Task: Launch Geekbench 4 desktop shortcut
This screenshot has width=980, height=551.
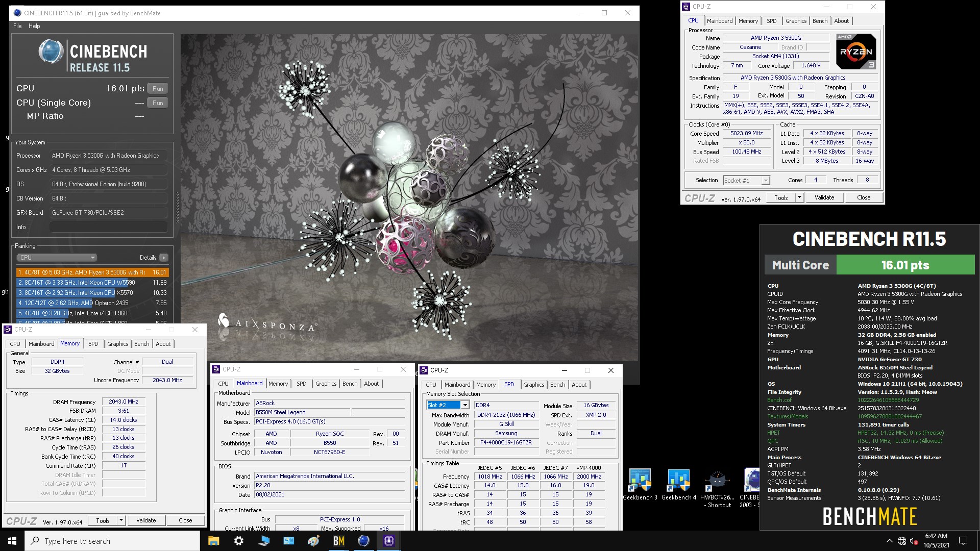Action: [x=679, y=484]
